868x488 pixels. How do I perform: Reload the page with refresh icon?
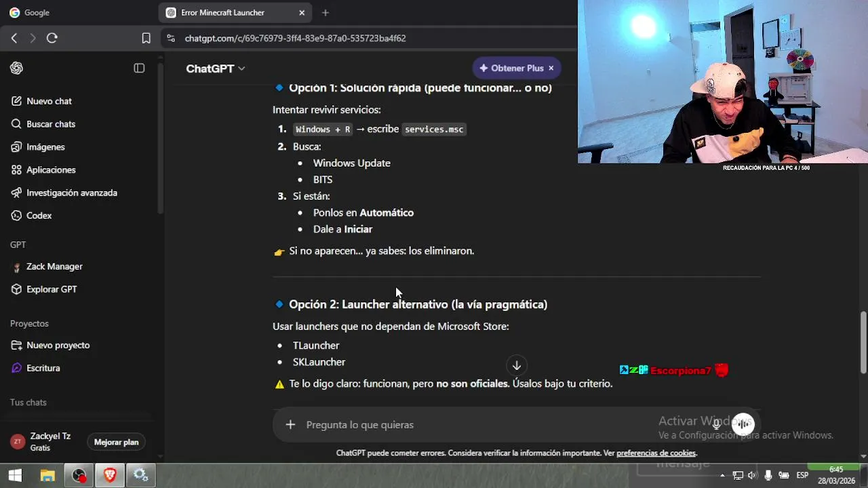52,39
